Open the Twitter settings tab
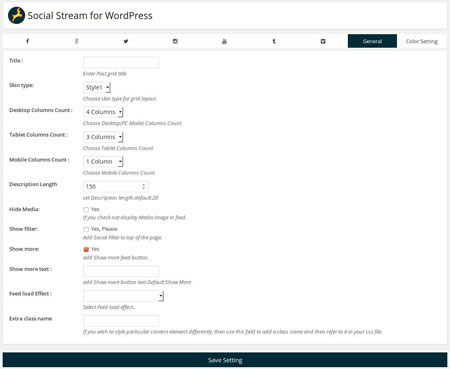 point(126,41)
